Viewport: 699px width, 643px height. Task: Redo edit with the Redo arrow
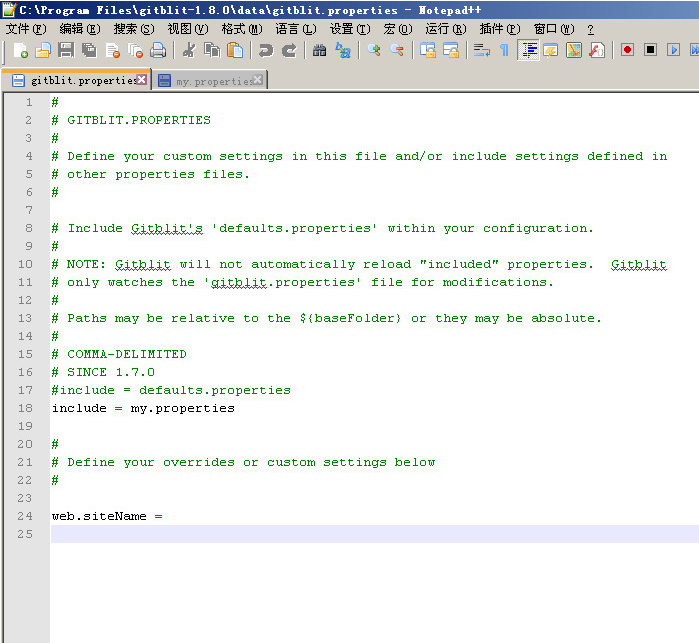(289, 50)
